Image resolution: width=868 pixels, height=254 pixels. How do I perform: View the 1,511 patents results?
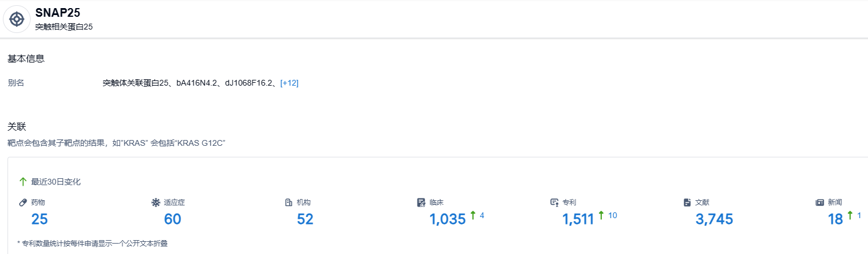coord(578,219)
